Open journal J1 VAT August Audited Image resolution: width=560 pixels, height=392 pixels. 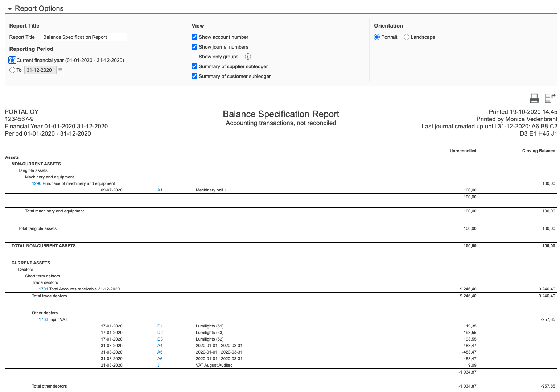click(x=160, y=365)
